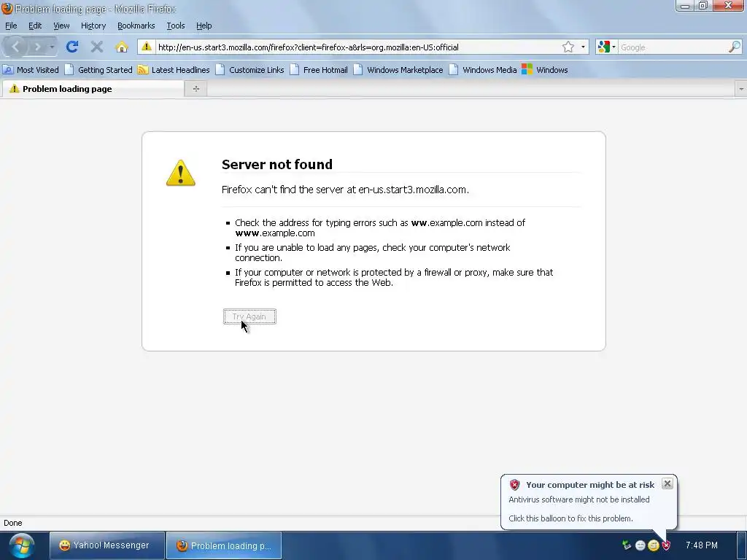The height and width of the screenshot is (560, 747).
Task: Click the Your computer might be at risk balloon title
Action: pyautogui.click(x=589, y=485)
